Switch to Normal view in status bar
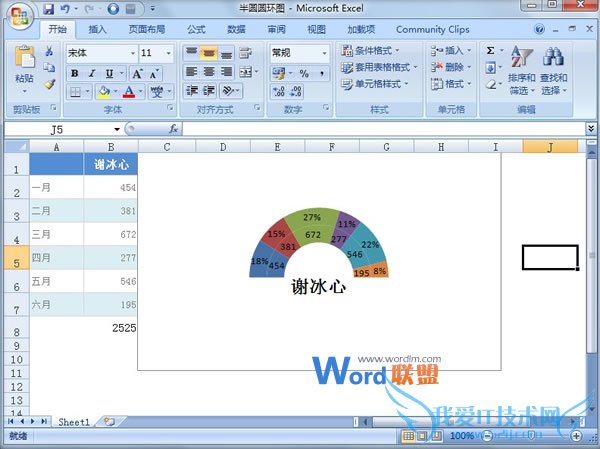Viewport: 600px width, 449px height. point(409,436)
